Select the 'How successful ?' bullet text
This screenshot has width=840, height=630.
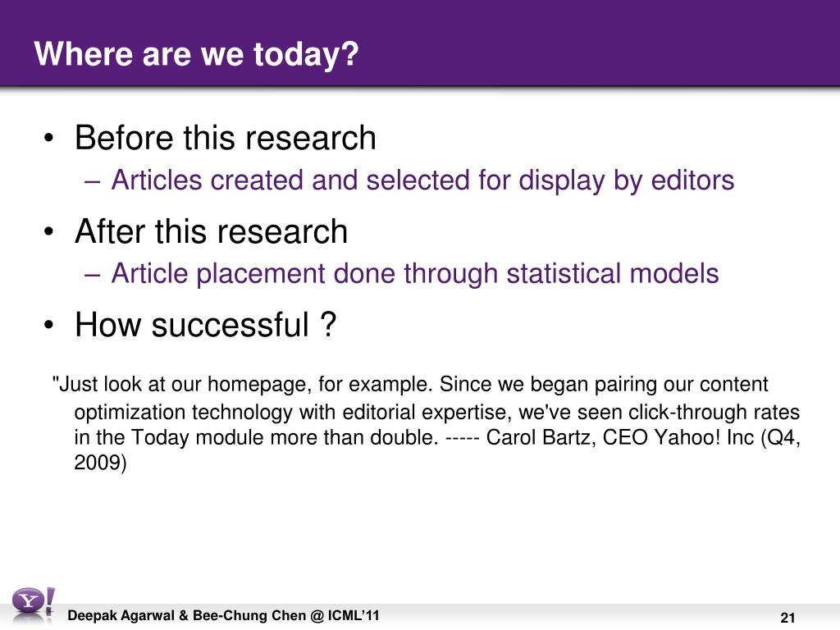pos(206,325)
